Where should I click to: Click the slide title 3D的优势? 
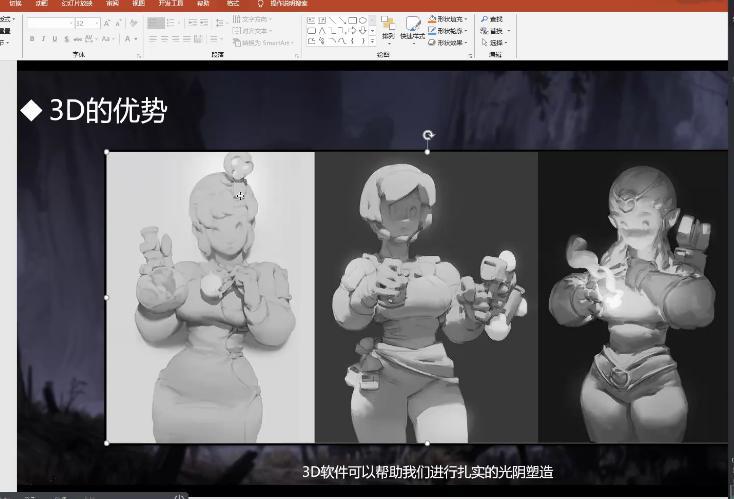point(108,110)
